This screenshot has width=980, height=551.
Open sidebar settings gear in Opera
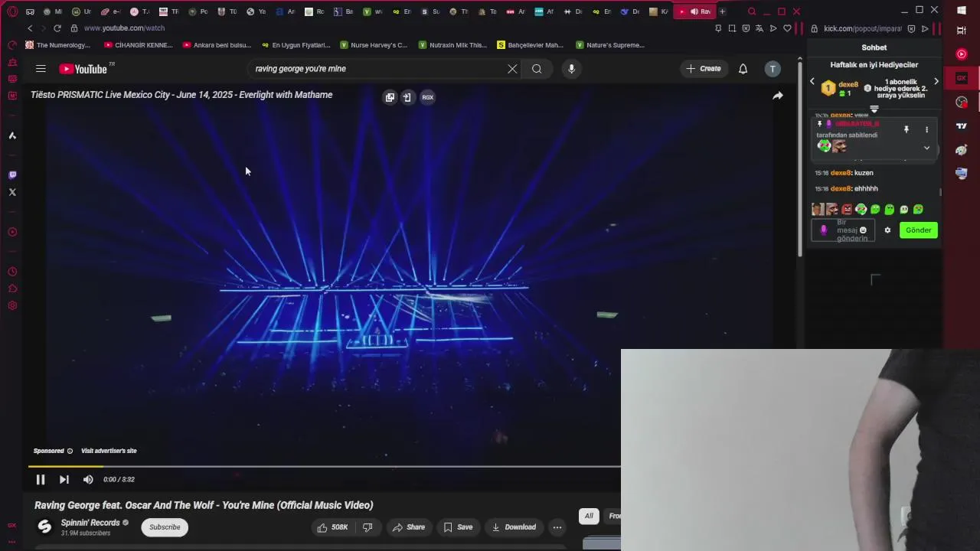point(12,305)
